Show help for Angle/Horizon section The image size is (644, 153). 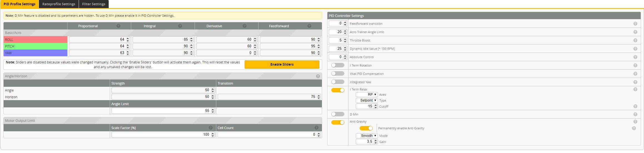tap(318, 76)
